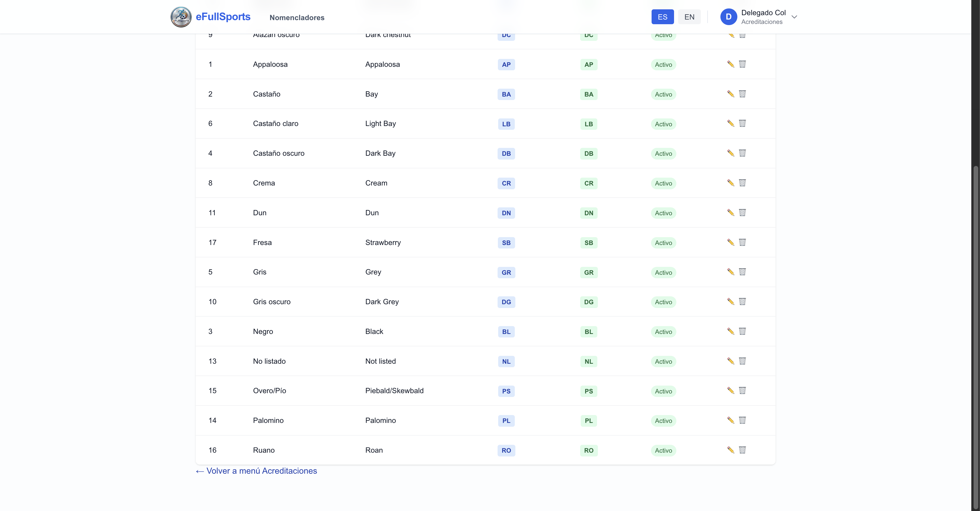Switch language to EN
Image resolution: width=980 pixels, height=511 pixels.
click(x=689, y=17)
